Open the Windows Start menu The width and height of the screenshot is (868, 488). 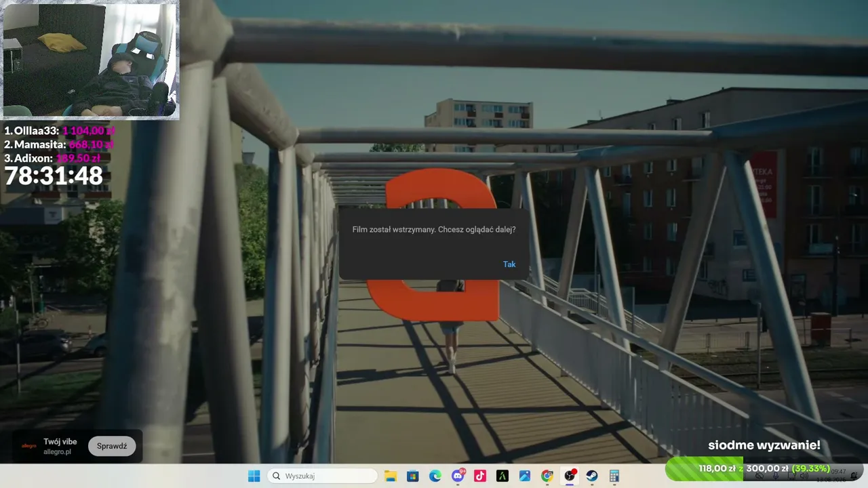[x=254, y=476]
